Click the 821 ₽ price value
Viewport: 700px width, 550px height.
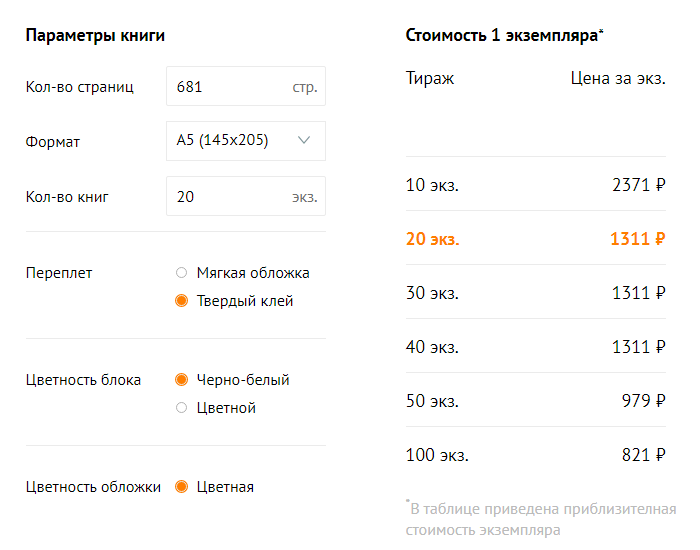(643, 455)
